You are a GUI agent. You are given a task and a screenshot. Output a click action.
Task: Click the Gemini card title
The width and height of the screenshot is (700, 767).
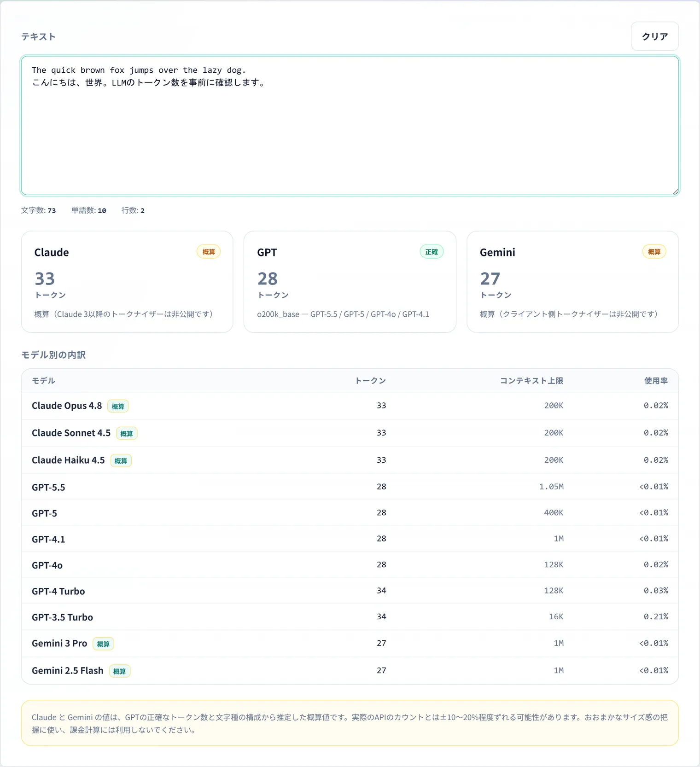point(497,252)
